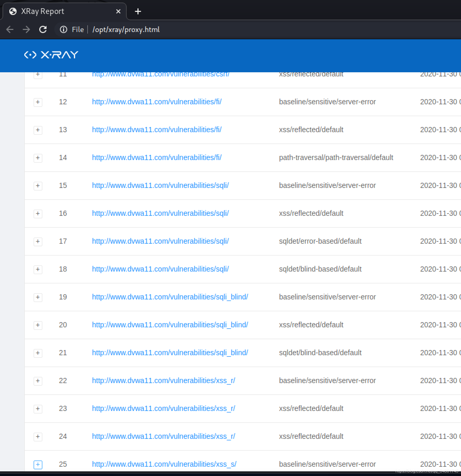Open the sqli_blind/ link in row 20
This screenshot has height=476, width=461.
click(x=170, y=325)
